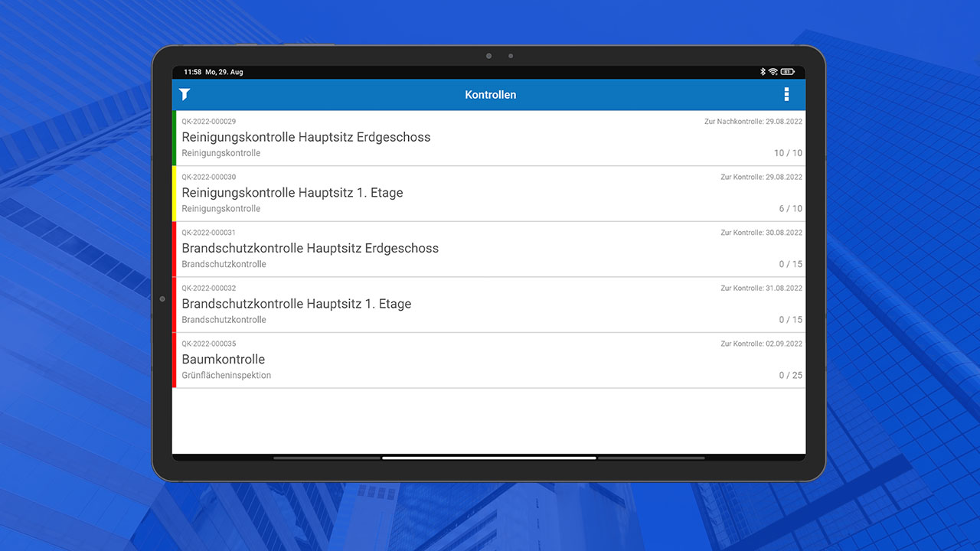The image size is (980, 551).
Task: Tap the Wi-Fi status icon
Action: [x=773, y=72]
